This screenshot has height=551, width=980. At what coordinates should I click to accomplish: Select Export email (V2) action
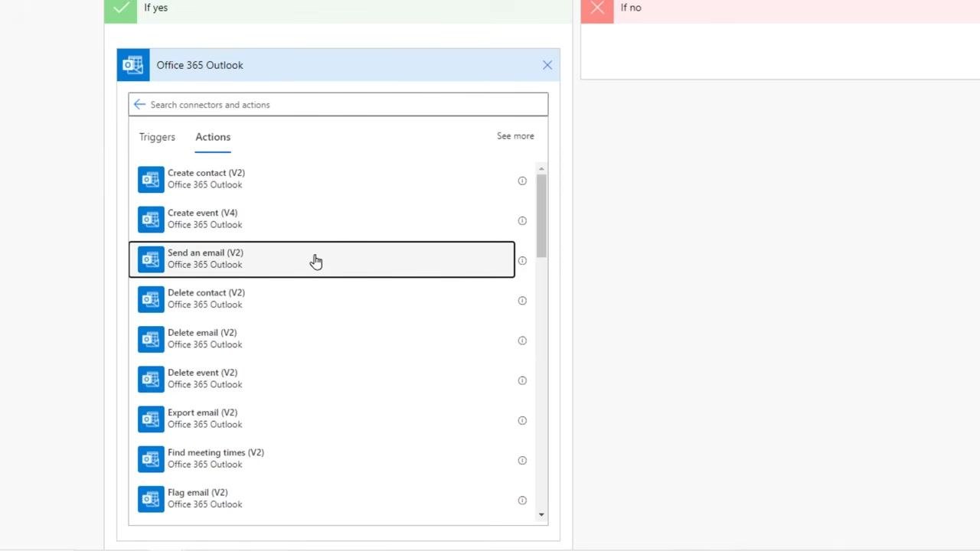coord(322,419)
